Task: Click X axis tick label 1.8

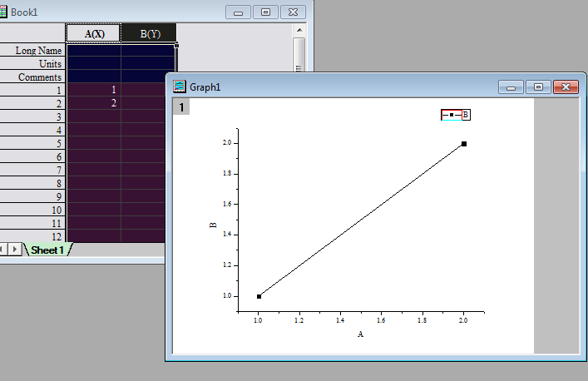Action: tap(422, 320)
